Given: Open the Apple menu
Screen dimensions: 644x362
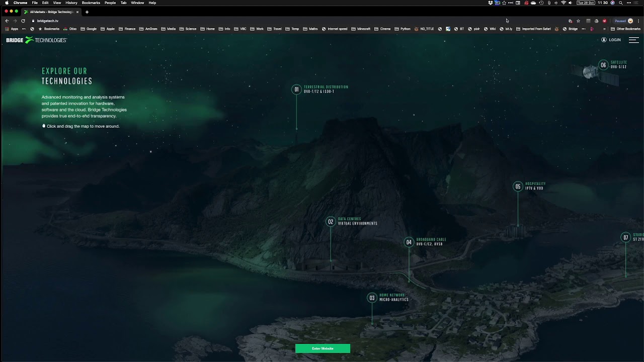Looking at the screenshot, I should [7, 3].
